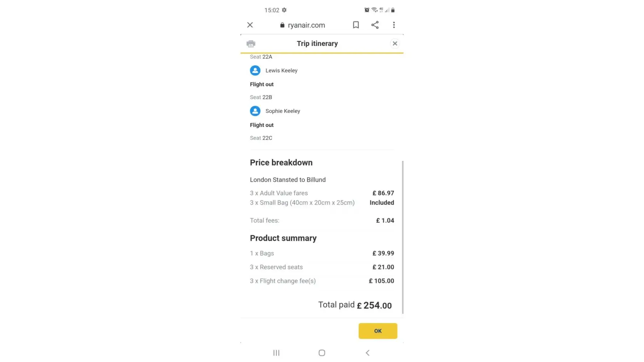Click the itinerary vertical scrollbar
Viewport: 644px width, 362px height.
click(402, 237)
